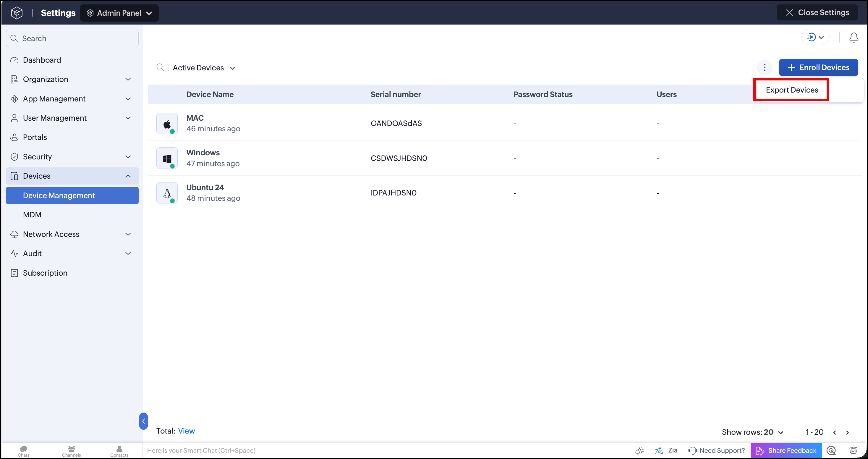Click Share Feedback button
Viewport: 868px width, 459px height.
tap(786, 451)
